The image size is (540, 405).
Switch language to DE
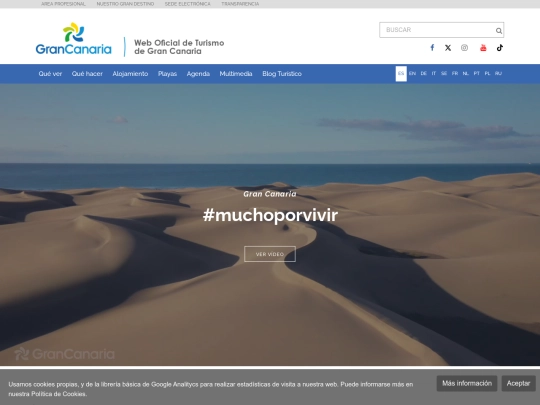click(x=424, y=74)
